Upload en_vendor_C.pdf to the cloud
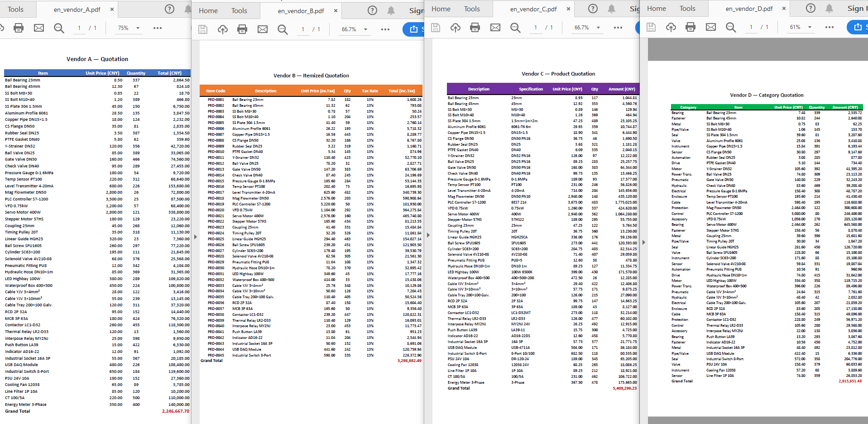This screenshot has width=868, height=424. click(x=455, y=28)
